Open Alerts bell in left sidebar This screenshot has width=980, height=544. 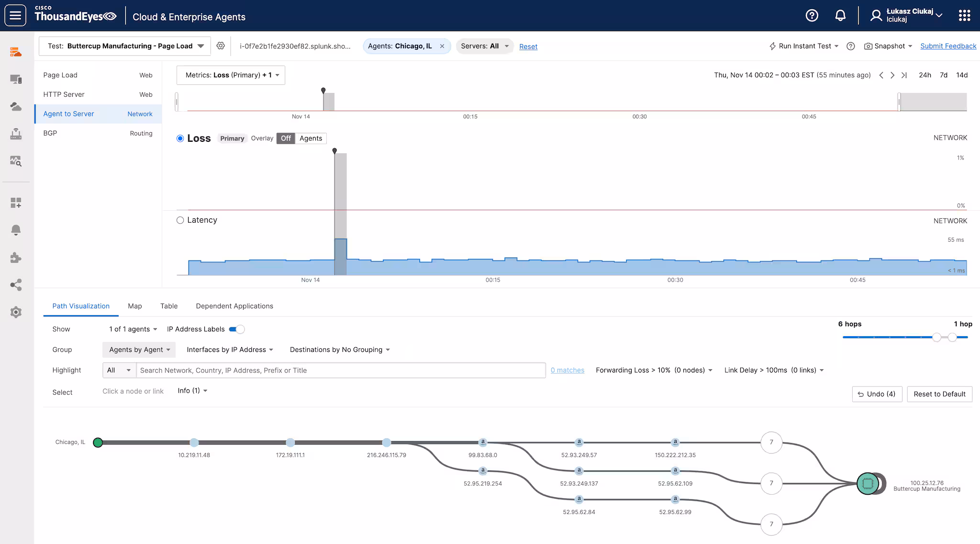16,230
